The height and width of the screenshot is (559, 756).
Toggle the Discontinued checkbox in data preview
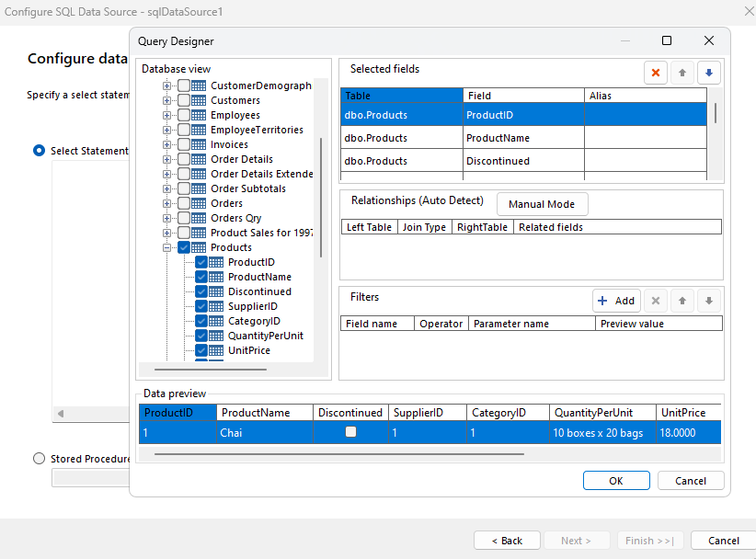350,432
